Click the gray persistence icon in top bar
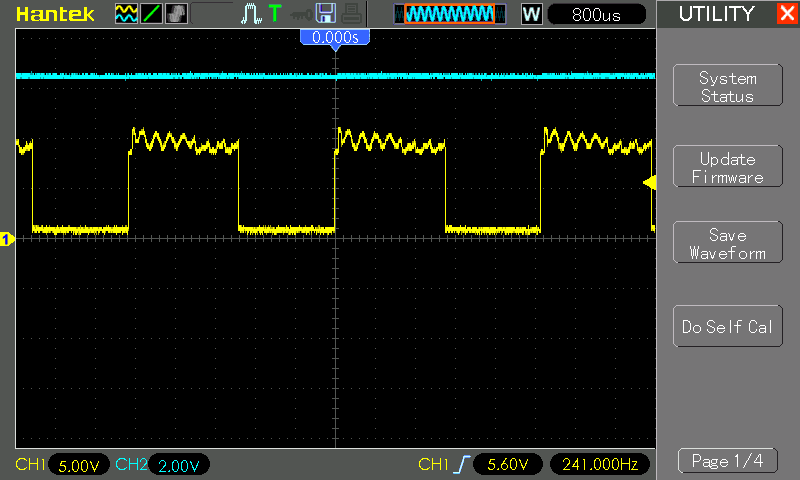 174,13
